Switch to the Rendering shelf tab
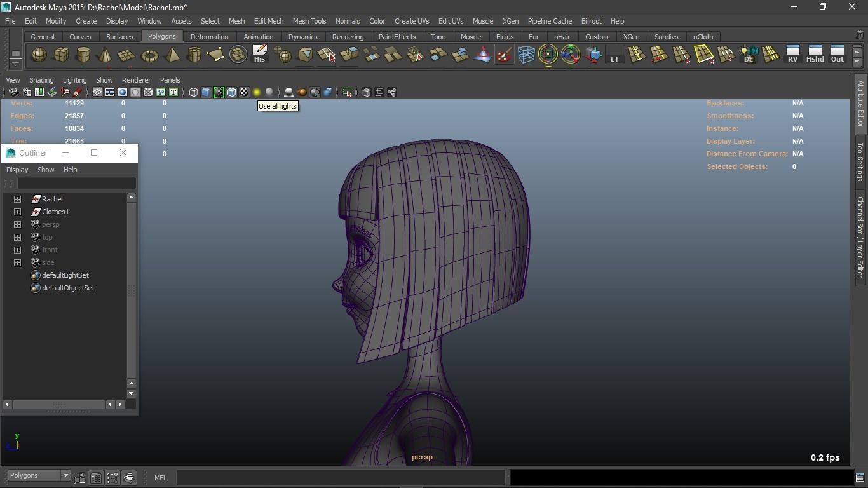The height and width of the screenshot is (488, 868). point(348,37)
